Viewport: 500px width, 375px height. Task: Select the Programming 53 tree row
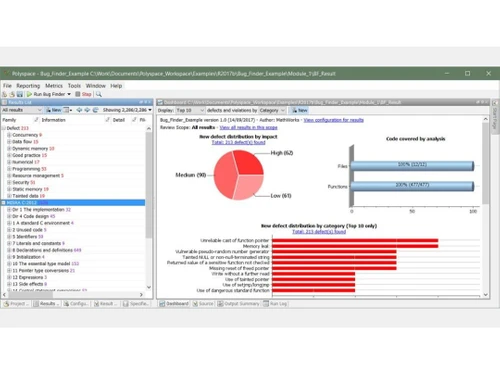point(29,169)
